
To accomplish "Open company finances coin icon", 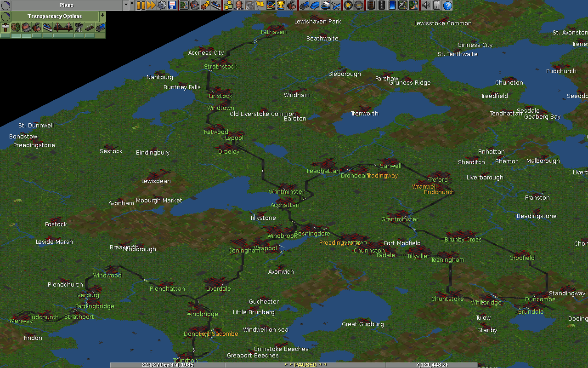I will coord(228,6).
